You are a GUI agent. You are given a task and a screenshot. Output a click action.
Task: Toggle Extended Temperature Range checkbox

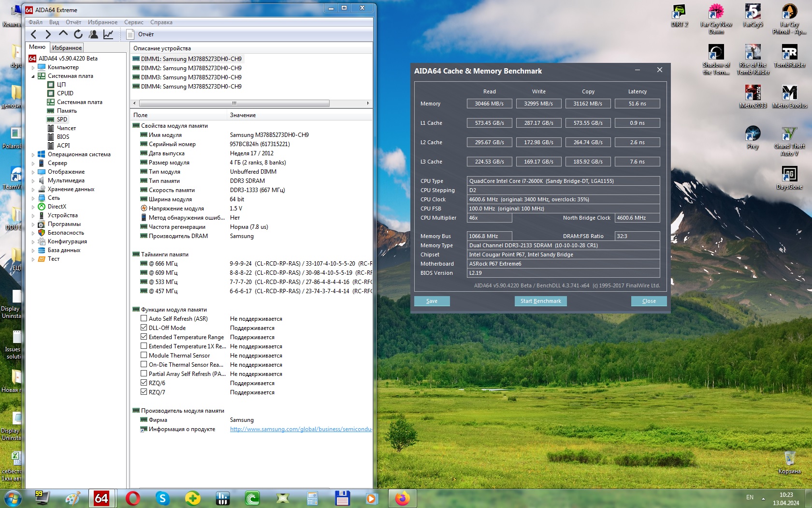(x=144, y=337)
